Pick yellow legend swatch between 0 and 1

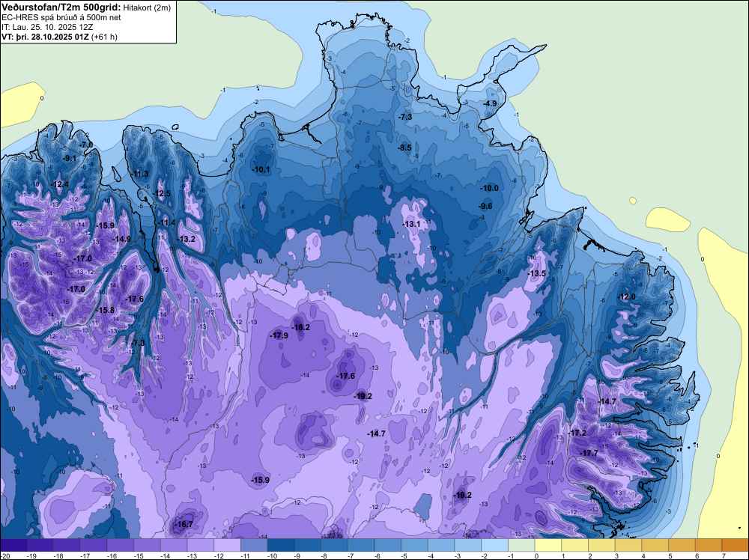[548, 545]
